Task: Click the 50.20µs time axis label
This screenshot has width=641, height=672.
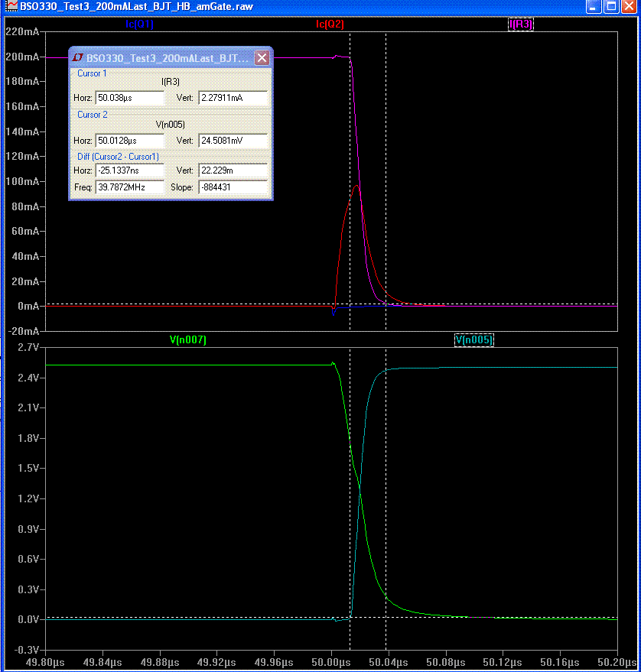Action: tap(617, 662)
